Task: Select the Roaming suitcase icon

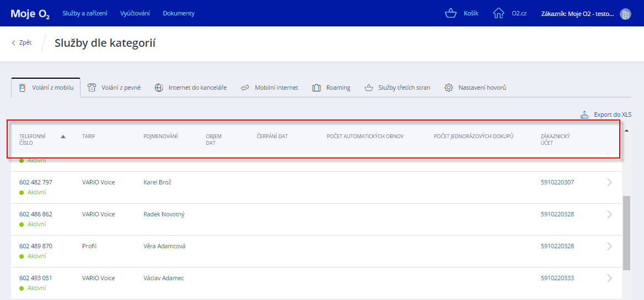Action: pos(316,88)
